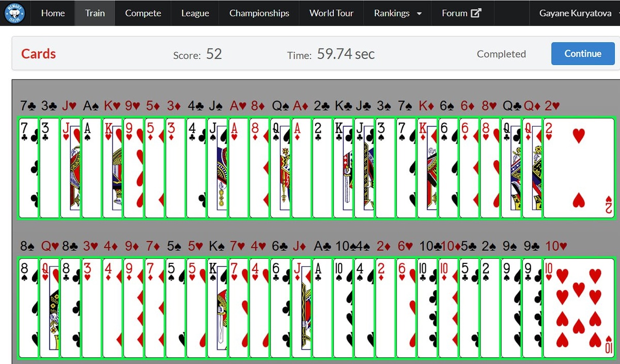Click the 3 of hearts card
Viewport: 620px width, 364px height.
tap(91, 308)
